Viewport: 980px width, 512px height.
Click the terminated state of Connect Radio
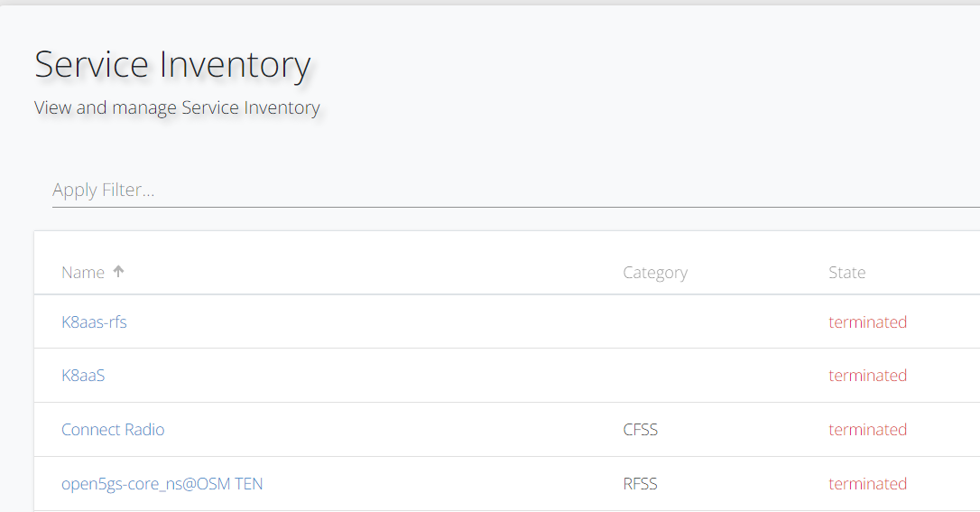click(867, 430)
